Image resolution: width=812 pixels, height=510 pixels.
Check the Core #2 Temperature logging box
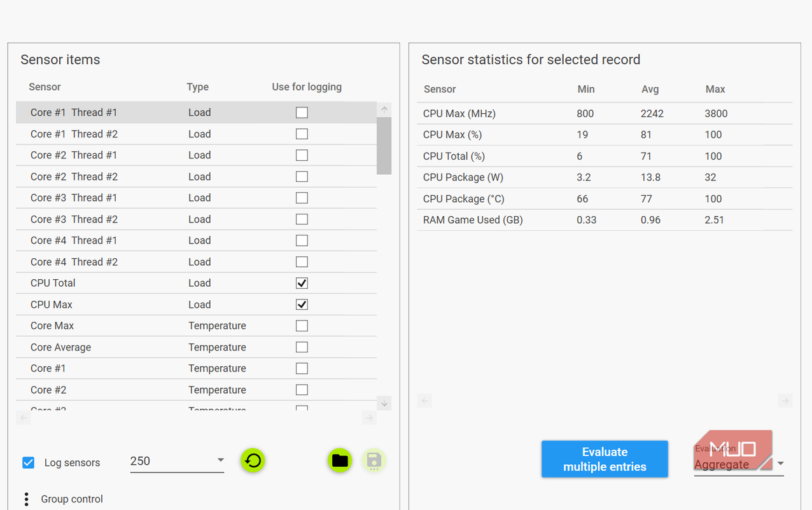pos(302,390)
